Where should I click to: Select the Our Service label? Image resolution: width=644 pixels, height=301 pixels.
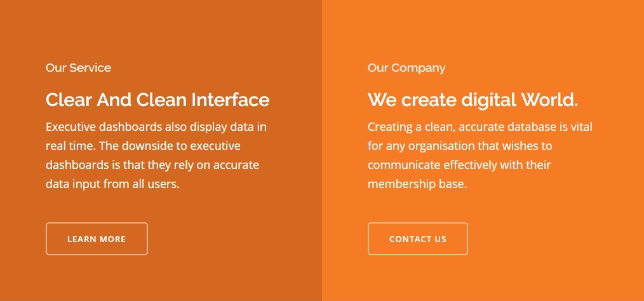tap(79, 68)
